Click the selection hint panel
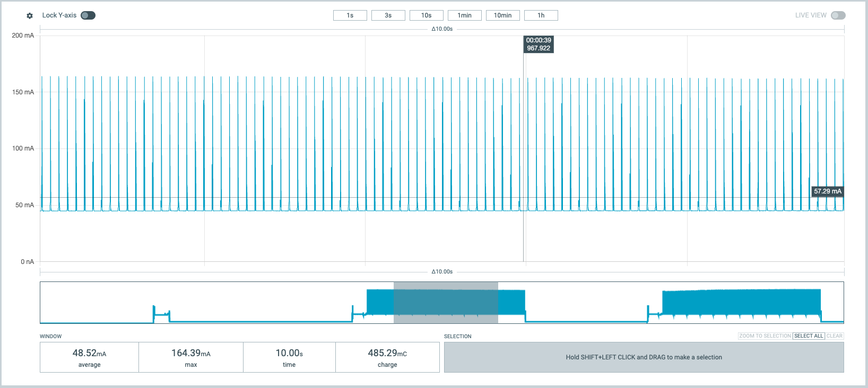 (x=644, y=357)
